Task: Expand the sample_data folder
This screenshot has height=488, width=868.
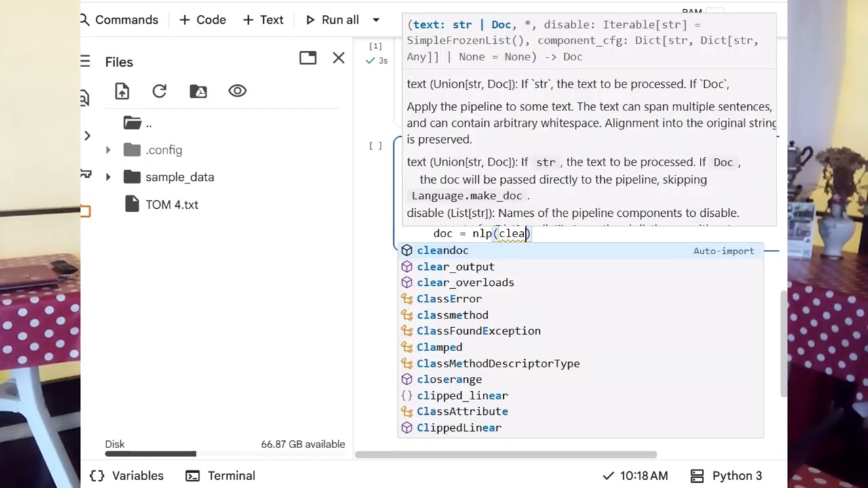Action: 108,177
